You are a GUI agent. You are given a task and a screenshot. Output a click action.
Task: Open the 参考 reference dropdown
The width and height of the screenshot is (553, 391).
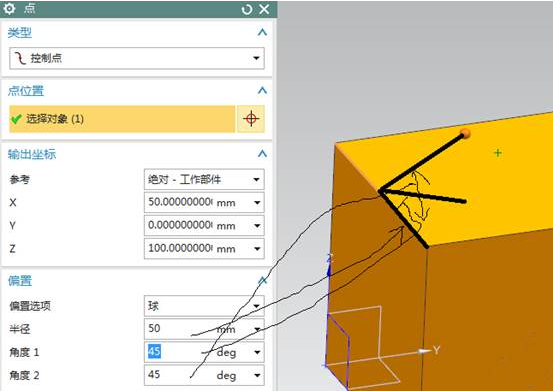click(x=204, y=179)
